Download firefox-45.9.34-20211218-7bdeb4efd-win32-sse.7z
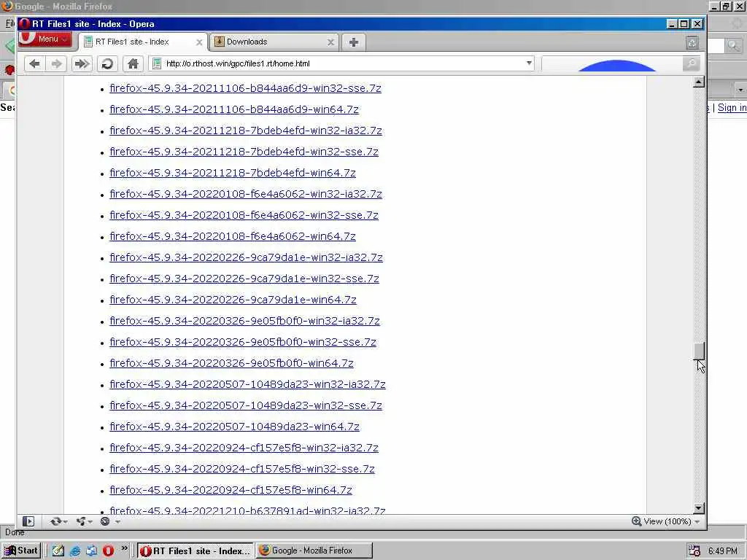The image size is (747, 560). 244,152
